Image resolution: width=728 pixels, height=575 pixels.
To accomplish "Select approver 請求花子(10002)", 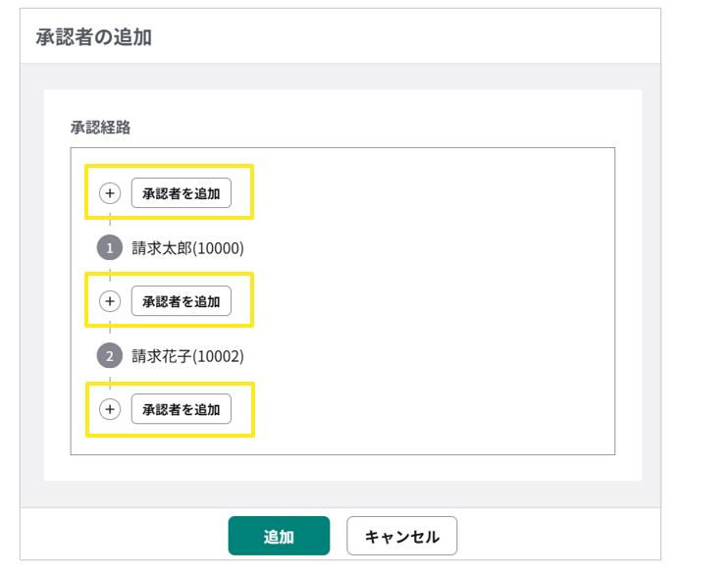I will tap(187, 355).
